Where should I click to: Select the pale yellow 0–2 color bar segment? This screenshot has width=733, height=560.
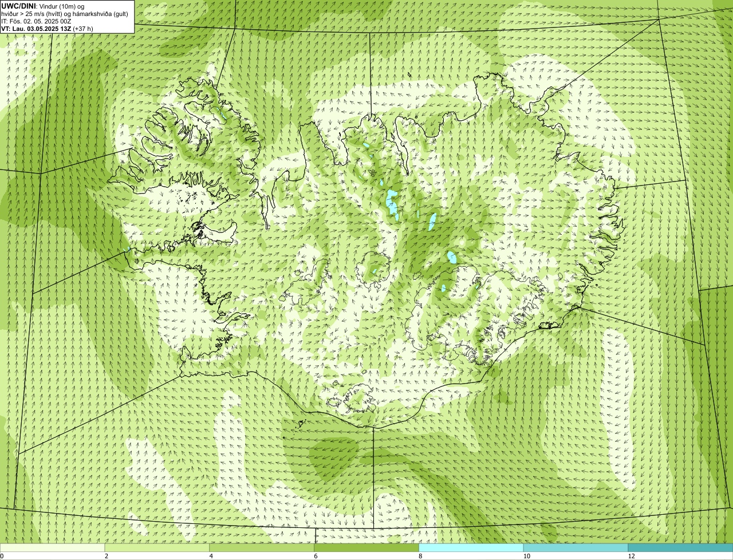(x=52, y=547)
